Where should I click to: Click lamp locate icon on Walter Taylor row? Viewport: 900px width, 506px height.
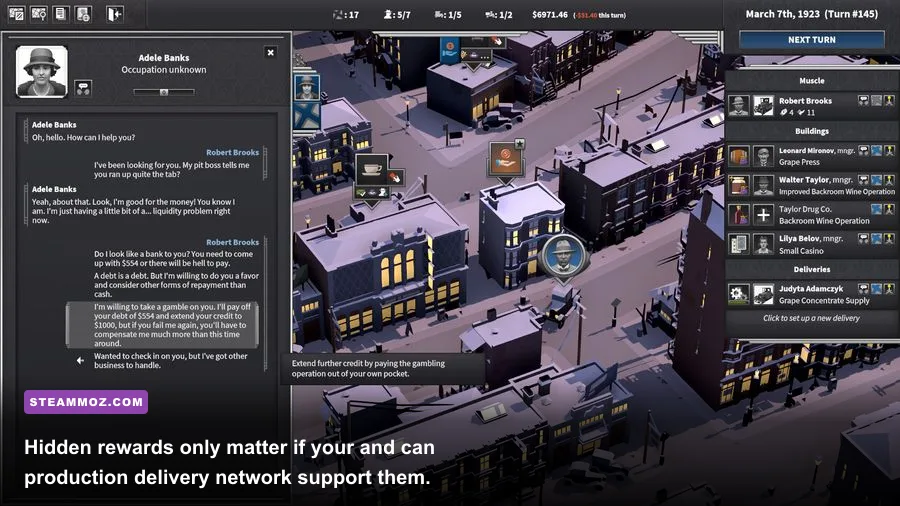click(x=889, y=180)
